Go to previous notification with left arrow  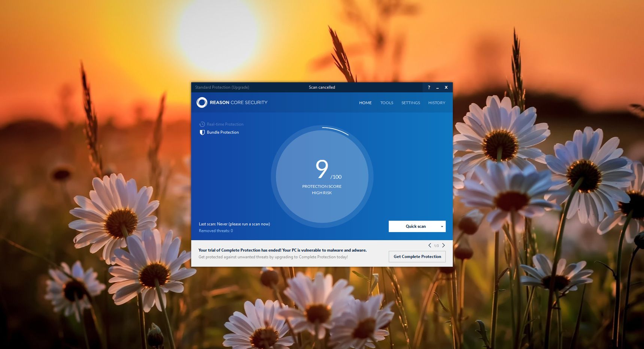coord(429,246)
